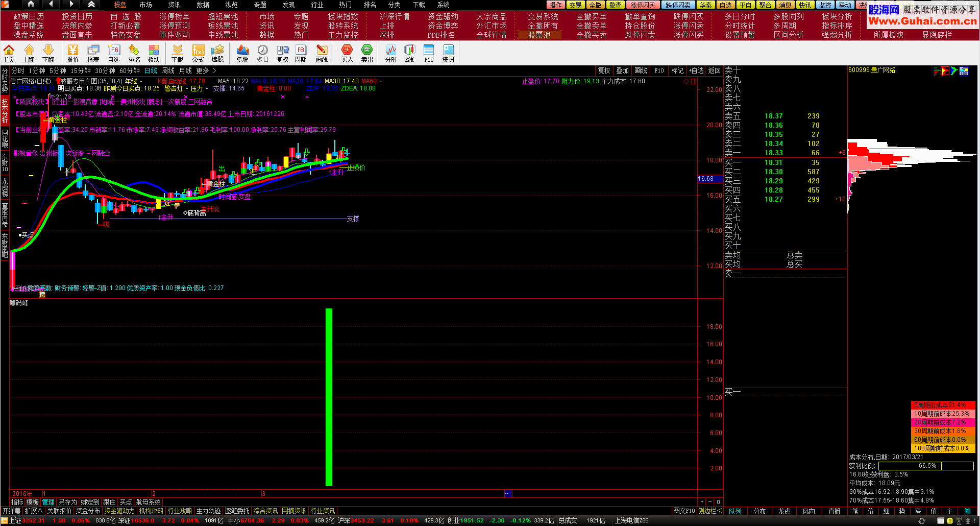This screenshot has width=980, height=526.
Task: Open the 资讯 news icon
Action: pyautogui.click(x=449, y=53)
